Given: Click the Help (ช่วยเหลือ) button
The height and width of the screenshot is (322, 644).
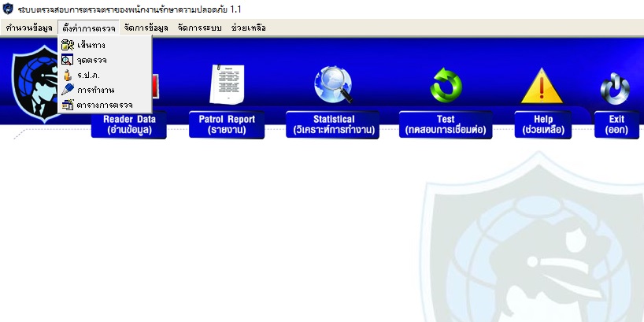Looking at the screenshot, I should 543,124.
